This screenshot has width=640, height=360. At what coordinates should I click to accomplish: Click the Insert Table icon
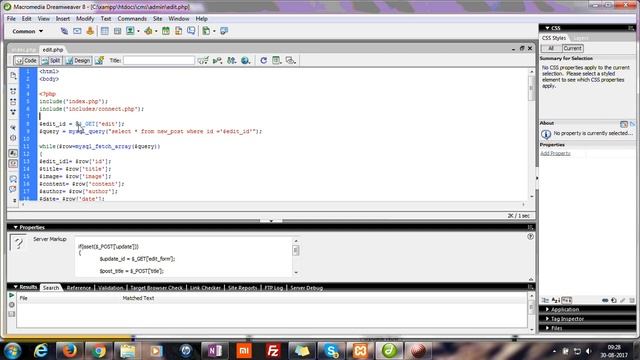[x=105, y=31]
